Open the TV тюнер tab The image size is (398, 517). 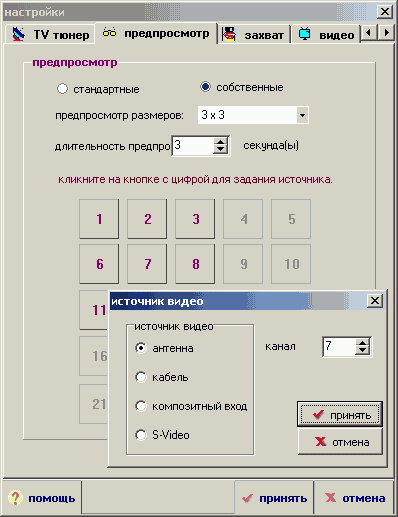click(x=50, y=34)
